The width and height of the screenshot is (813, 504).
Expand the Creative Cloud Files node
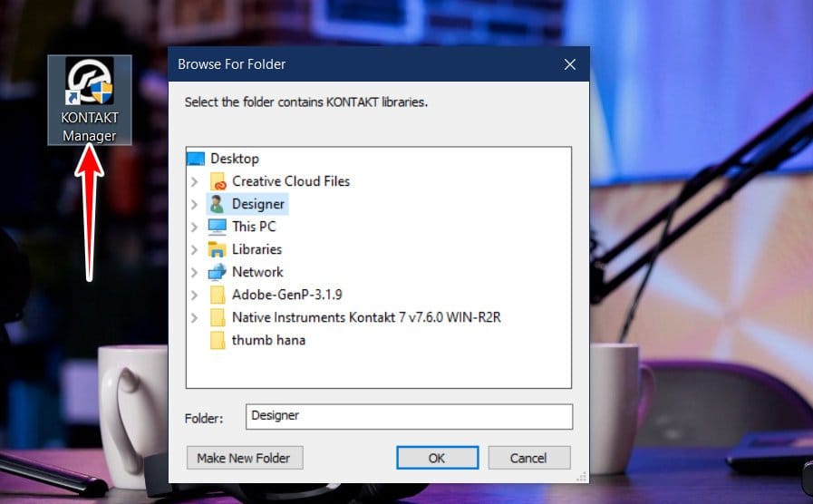195,181
